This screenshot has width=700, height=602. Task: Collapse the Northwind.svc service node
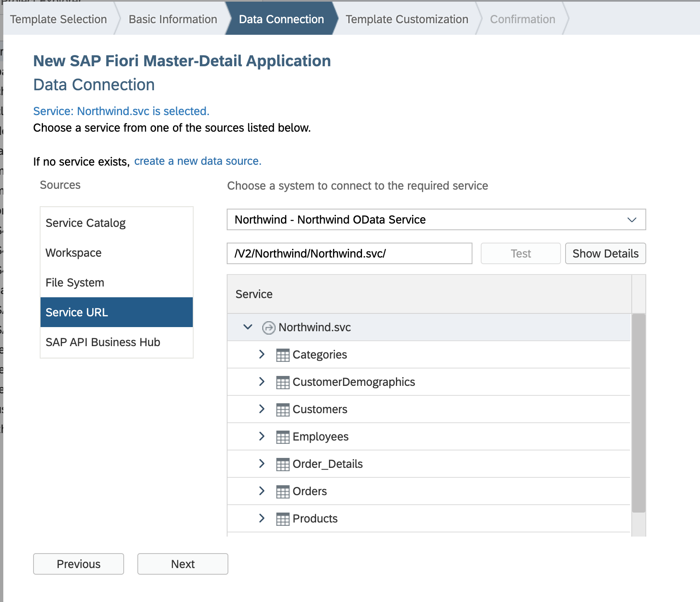tap(248, 327)
